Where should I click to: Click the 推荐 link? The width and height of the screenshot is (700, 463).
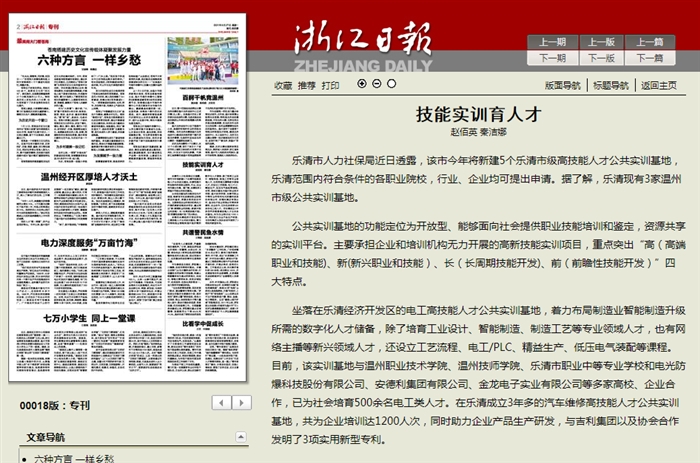307,86
